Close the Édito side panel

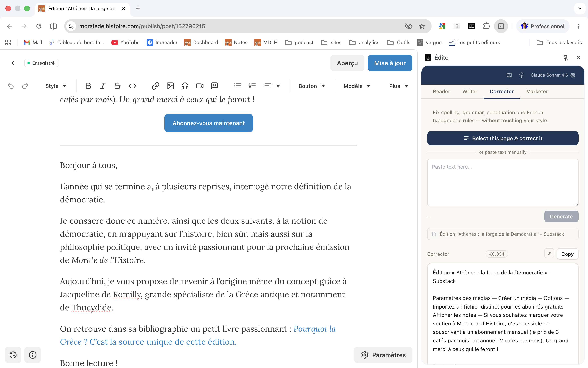(578, 58)
